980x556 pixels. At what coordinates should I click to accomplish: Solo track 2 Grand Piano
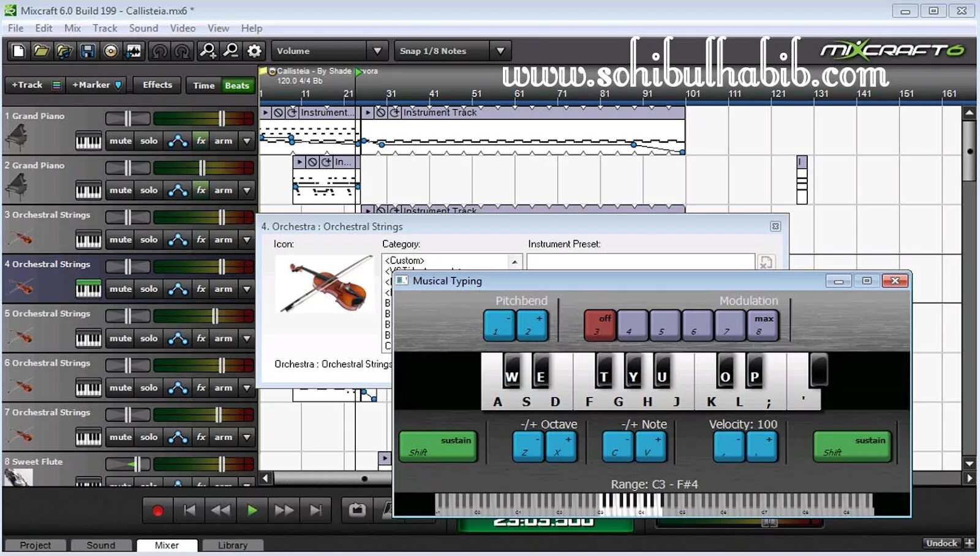[149, 190]
